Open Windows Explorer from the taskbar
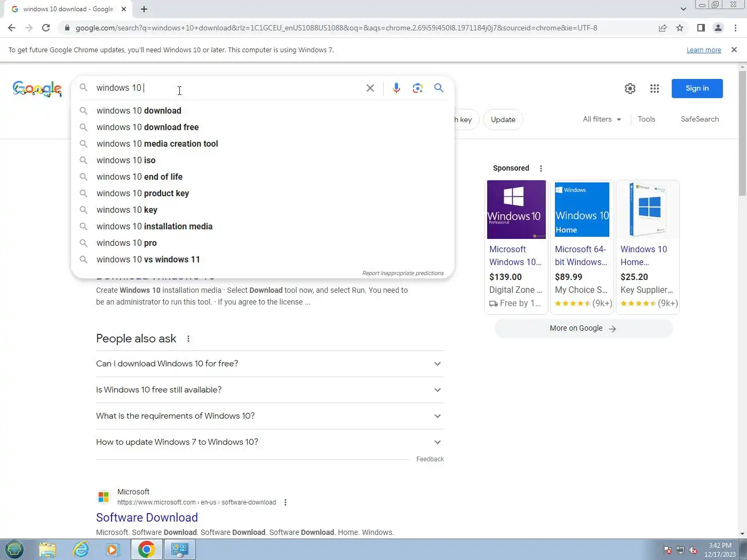 click(47, 549)
